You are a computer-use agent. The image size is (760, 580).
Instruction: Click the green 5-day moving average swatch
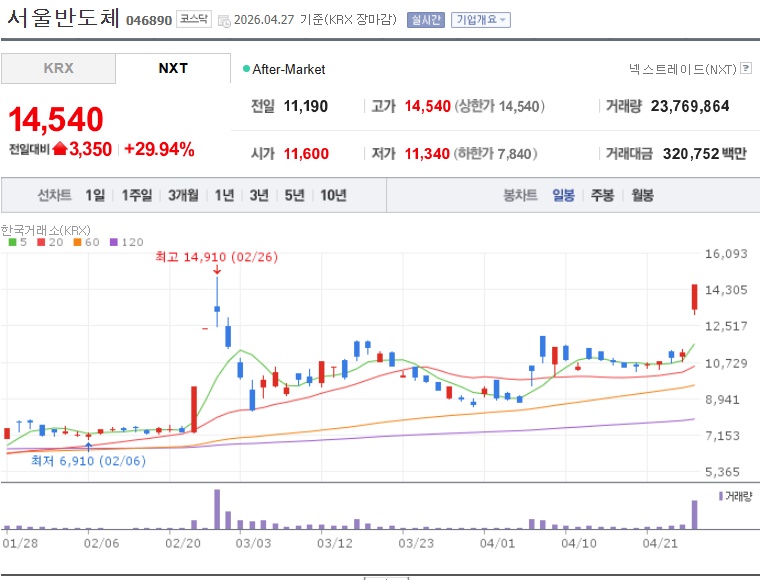[13, 242]
